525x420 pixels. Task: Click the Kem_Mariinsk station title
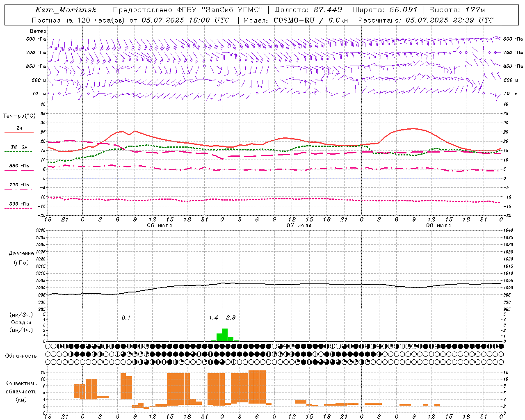tap(66, 10)
